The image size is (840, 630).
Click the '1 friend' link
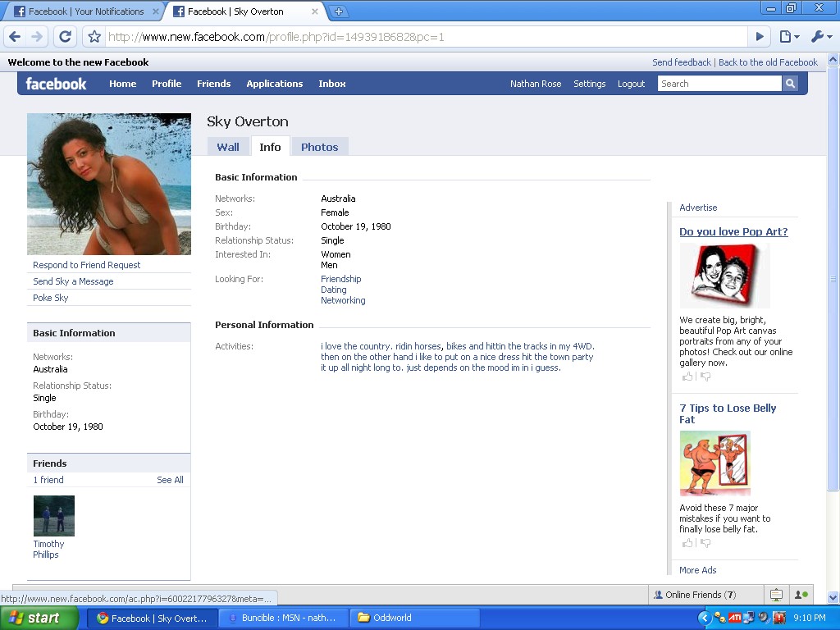(48, 479)
